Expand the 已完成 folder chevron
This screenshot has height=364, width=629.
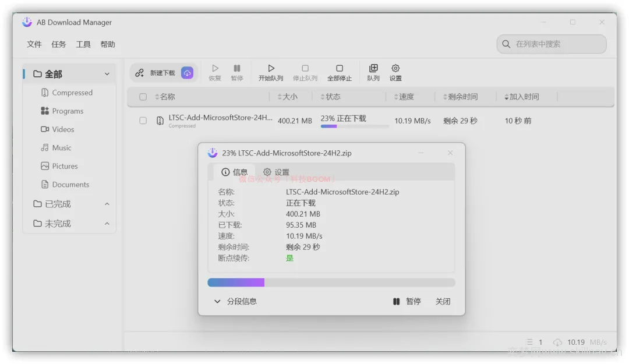pos(107,204)
